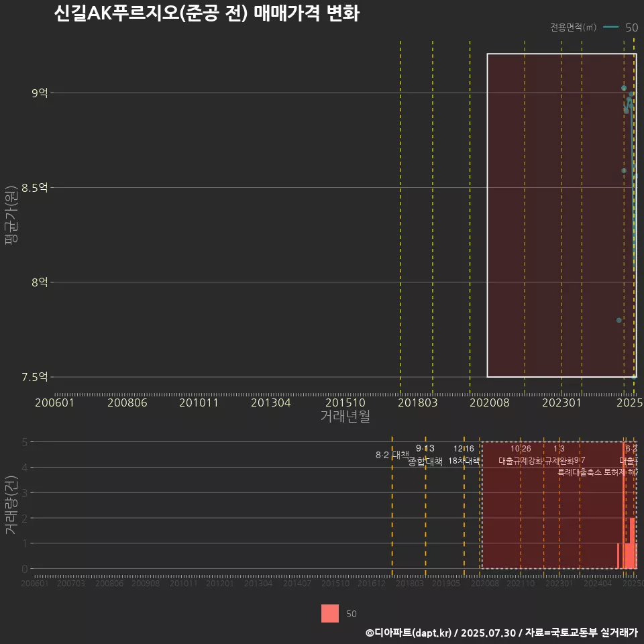Viewport: 644px width, 644px height.
Task: Click the 201905 label on the volume chart axis
Action: 446,583
